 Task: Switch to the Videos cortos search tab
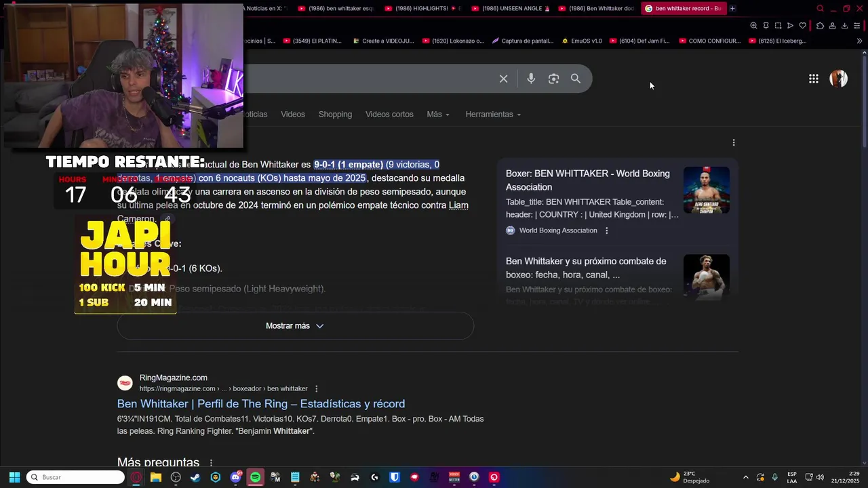pyautogui.click(x=389, y=115)
